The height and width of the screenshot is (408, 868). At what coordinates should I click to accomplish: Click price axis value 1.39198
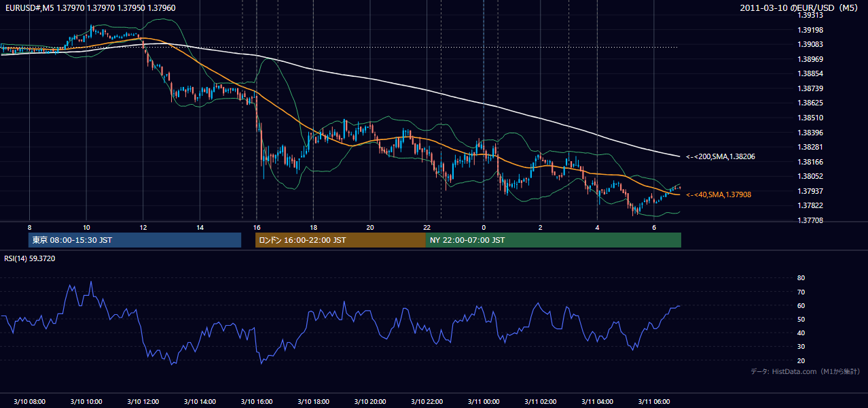click(810, 30)
